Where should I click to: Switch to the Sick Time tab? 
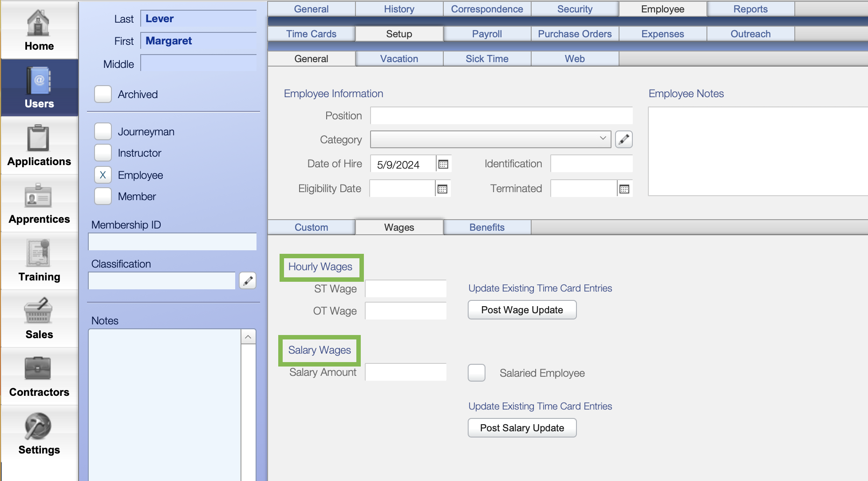pos(487,59)
